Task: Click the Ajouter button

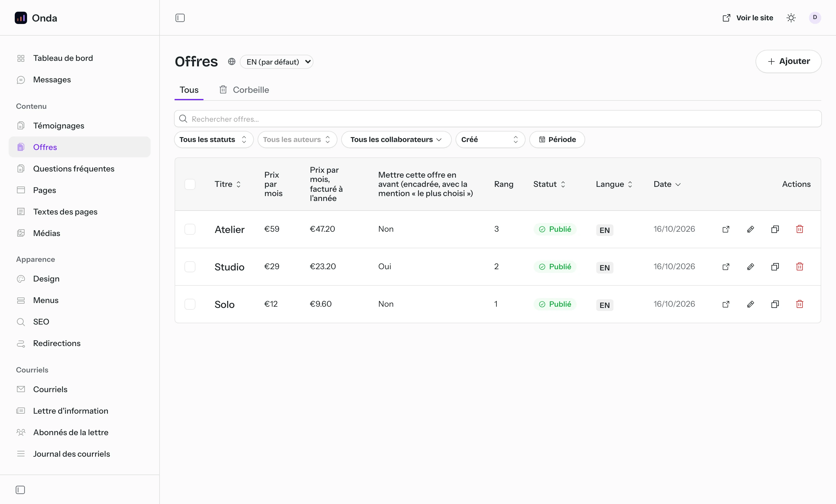Action: tap(788, 61)
